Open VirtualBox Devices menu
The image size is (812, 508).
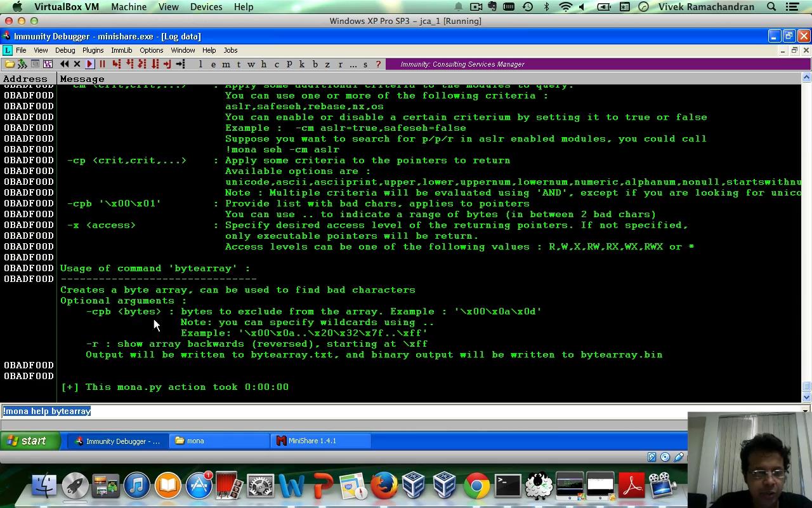pyautogui.click(x=206, y=7)
